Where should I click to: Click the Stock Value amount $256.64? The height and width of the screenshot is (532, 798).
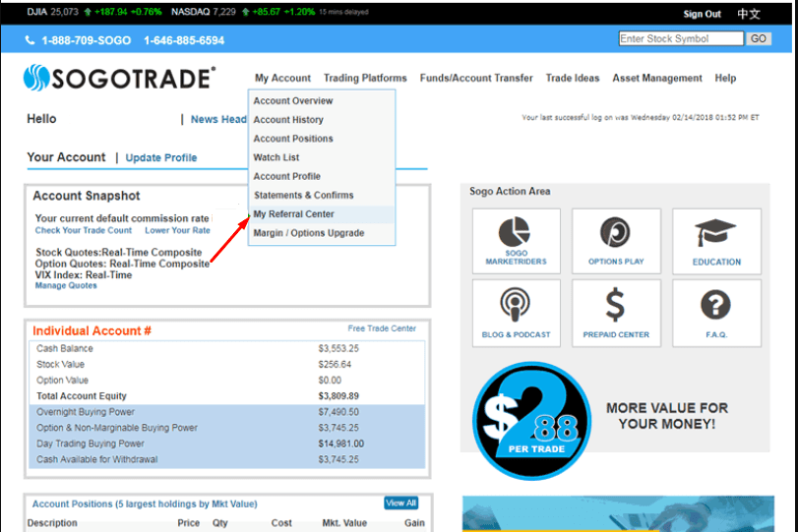pos(335,364)
